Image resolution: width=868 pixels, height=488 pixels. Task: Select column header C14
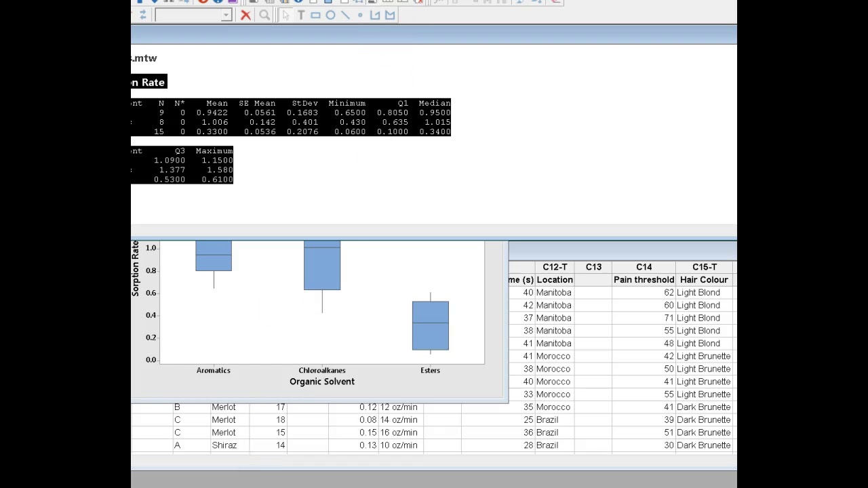644,267
